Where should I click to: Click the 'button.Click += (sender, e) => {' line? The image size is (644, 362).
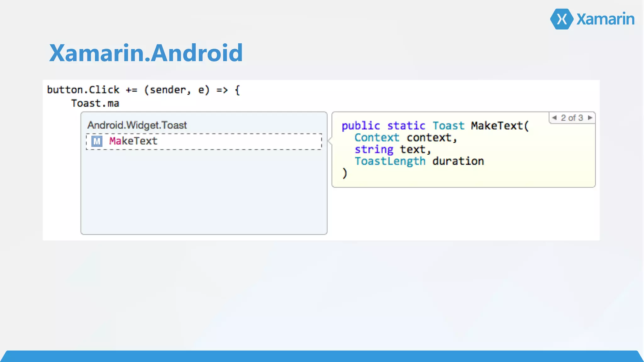[x=143, y=90]
